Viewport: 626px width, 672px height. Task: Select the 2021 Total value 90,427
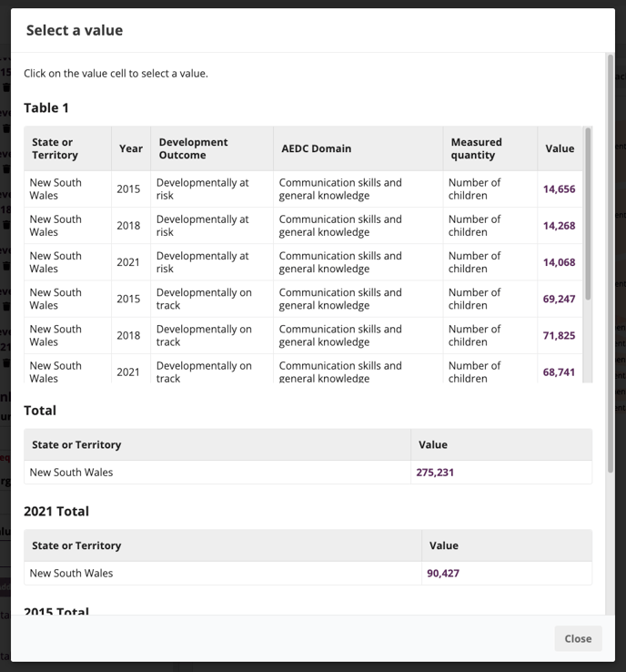pos(443,573)
